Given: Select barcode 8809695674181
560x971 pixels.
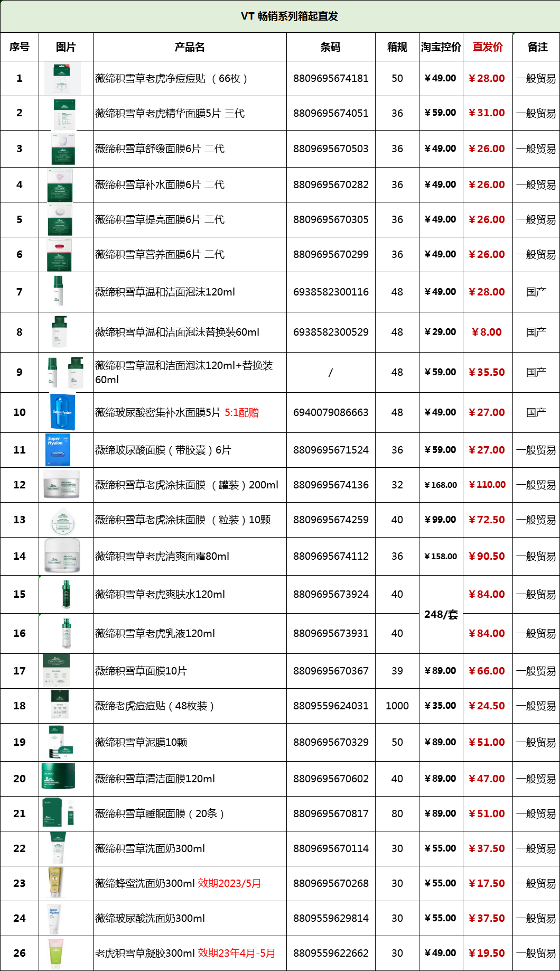Looking at the screenshot, I should (x=331, y=79).
